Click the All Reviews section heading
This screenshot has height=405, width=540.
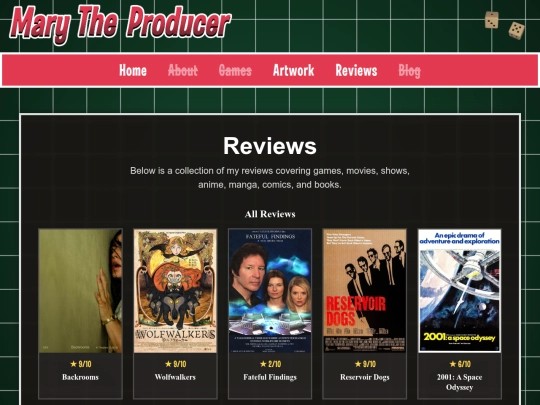tap(270, 214)
